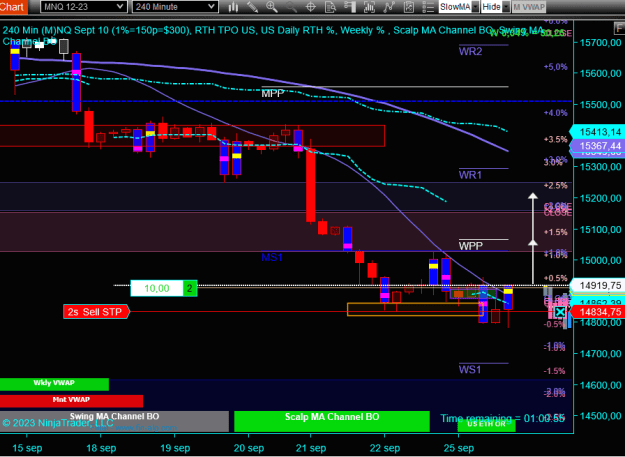Image resolution: width=625 pixels, height=457 pixels.
Task: Click the WS1 pivot label
Action: [470, 370]
